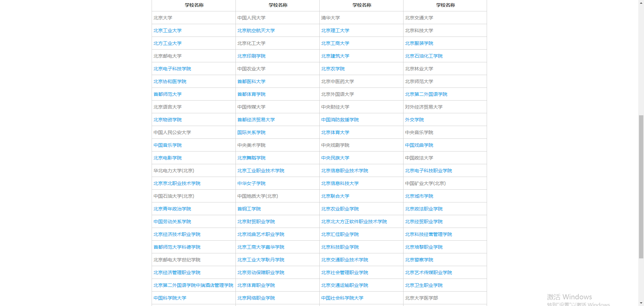Open the 北京工业大学 link
Viewport: 644px width, 306px height.
click(167, 30)
